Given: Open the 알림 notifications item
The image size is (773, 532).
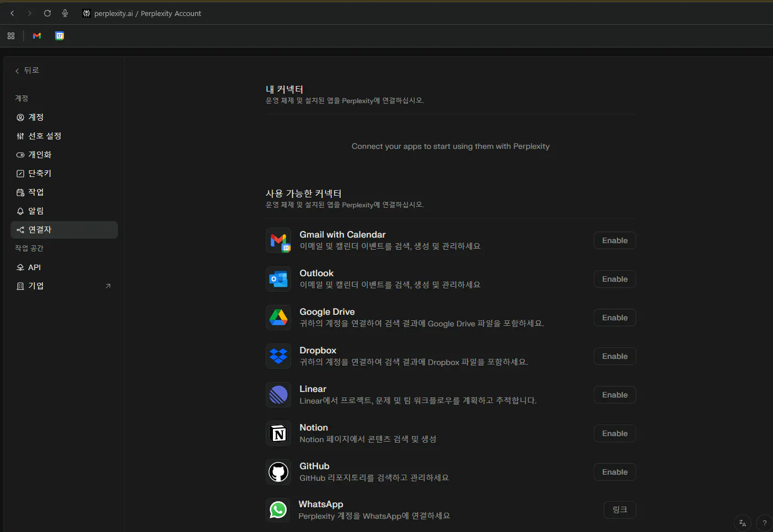Looking at the screenshot, I should pyautogui.click(x=64, y=211).
